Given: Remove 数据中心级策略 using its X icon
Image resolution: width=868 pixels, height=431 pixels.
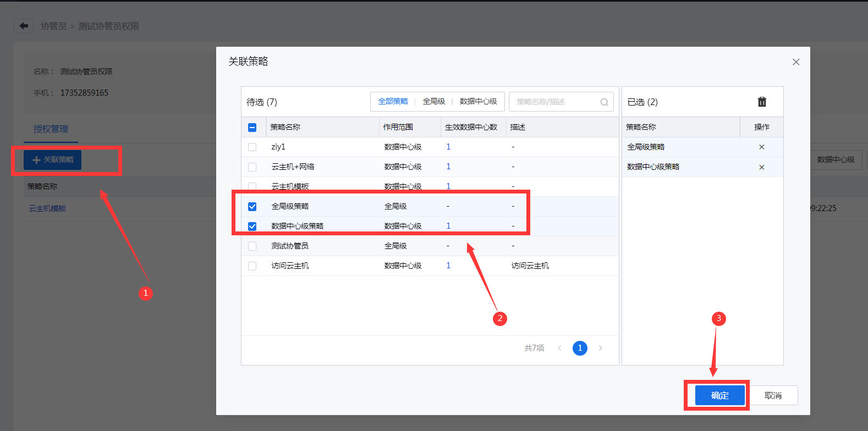Looking at the screenshot, I should click(x=761, y=167).
